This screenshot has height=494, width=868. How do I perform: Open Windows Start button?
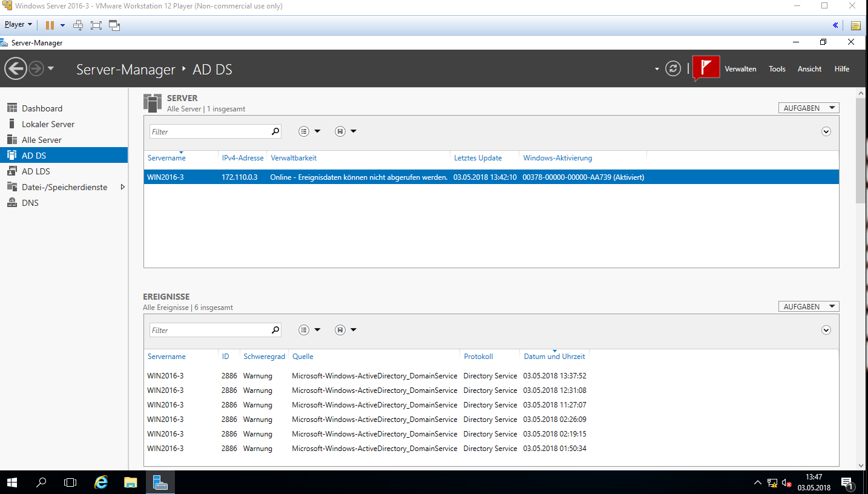tap(12, 482)
